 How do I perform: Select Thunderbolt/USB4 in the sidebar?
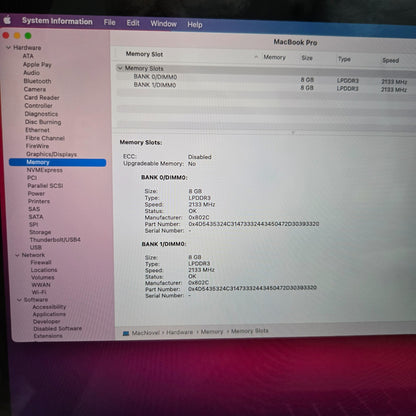pos(55,240)
